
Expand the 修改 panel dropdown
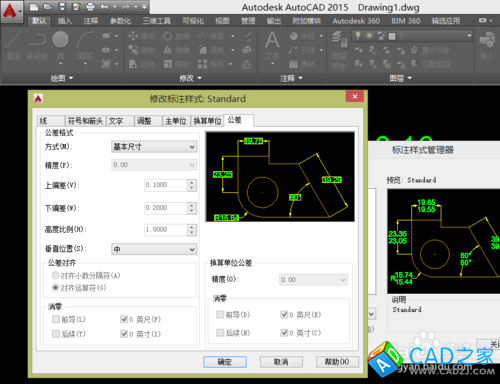tap(190, 78)
